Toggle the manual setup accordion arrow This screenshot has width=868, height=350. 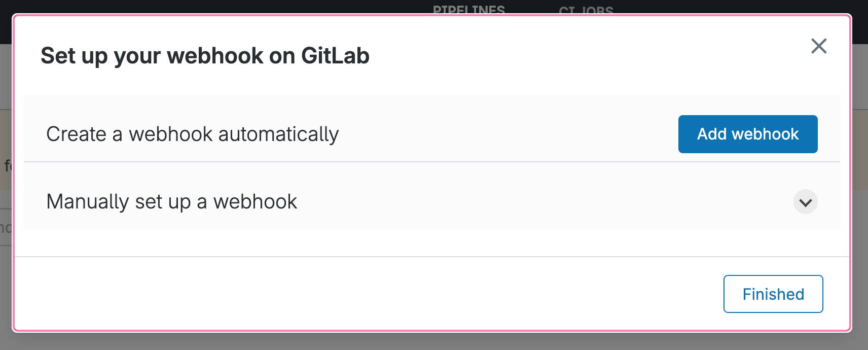pyautogui.click(x=805, y=202)
